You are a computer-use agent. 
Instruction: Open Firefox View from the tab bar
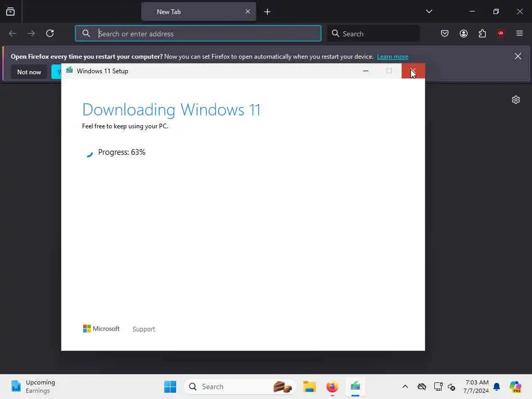click(x=10, y=11)
